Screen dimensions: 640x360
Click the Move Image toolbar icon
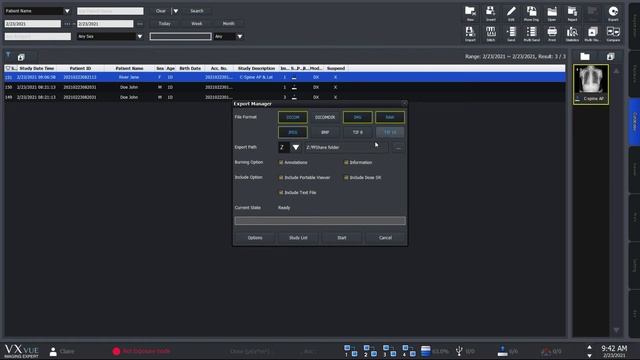point(531,13)
